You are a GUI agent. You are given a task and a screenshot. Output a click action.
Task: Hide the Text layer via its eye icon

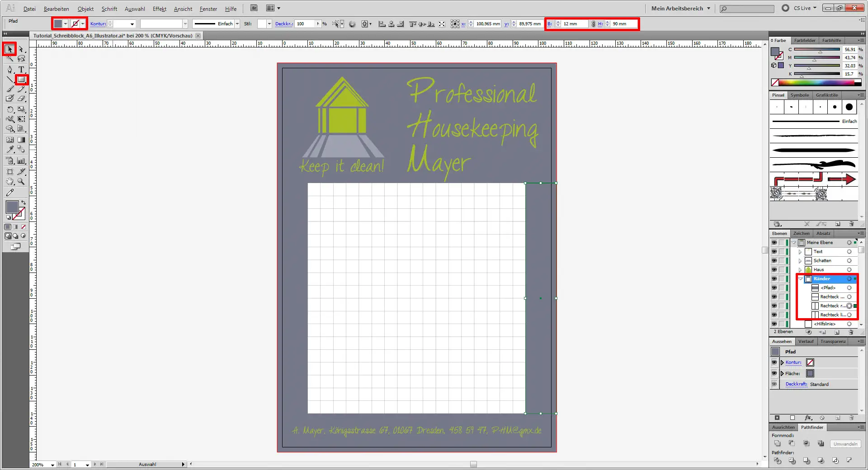click(x=774, y=252)
